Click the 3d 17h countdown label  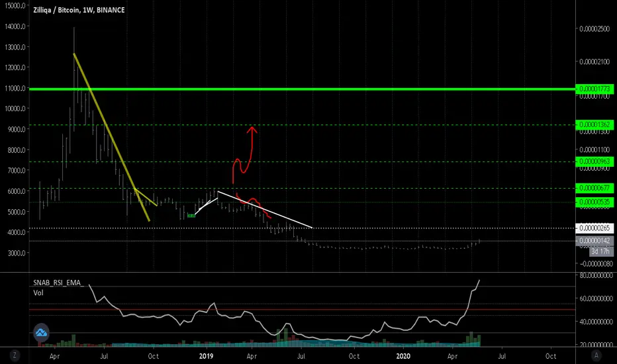pos(600,251)
